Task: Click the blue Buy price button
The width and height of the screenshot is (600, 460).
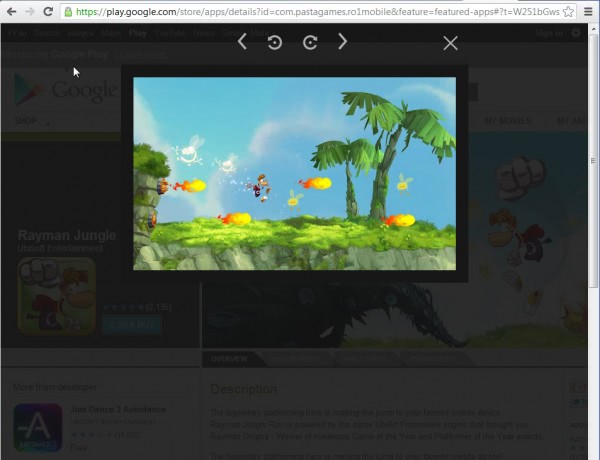Action: tap(131, 325)
